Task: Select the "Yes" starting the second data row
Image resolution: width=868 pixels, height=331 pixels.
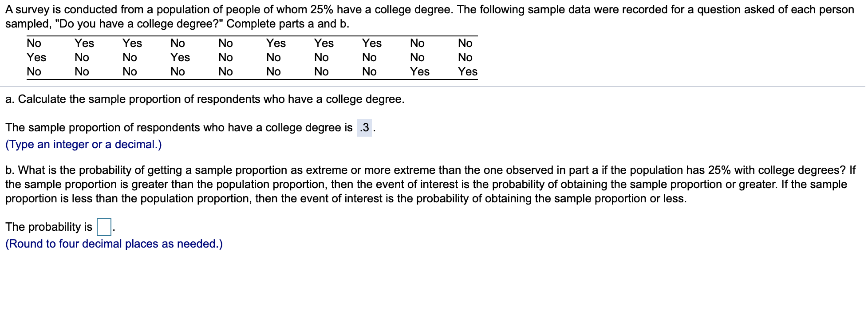Action: click(36, 57)
